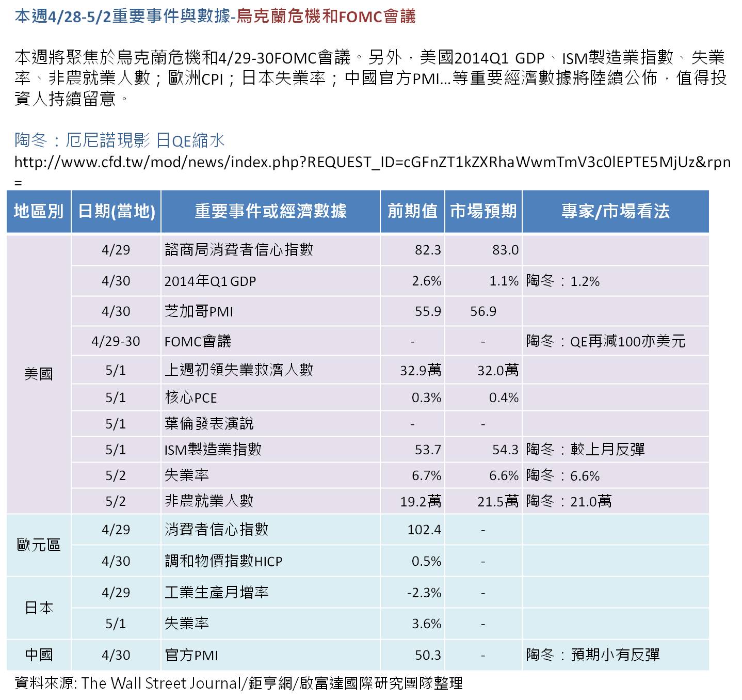742x700 pixels.
Task: Select US unemployment previous 6.7%
Action: [426, 475]
